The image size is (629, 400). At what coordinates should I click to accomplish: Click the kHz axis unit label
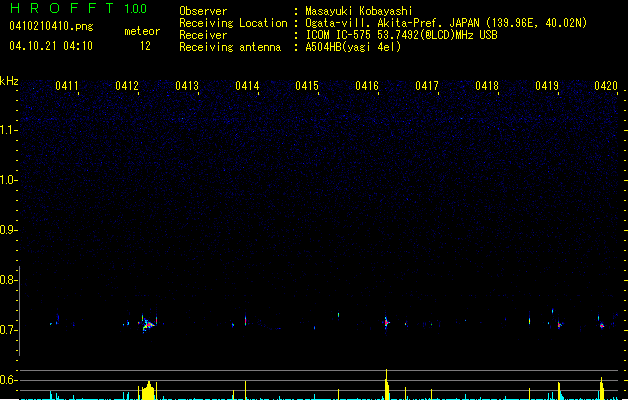click(x=9, y=81)
